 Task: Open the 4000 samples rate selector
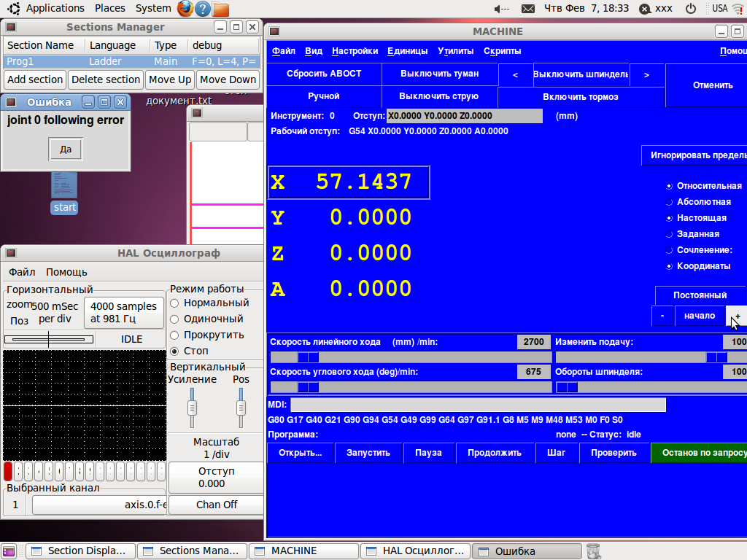point(123,313)
